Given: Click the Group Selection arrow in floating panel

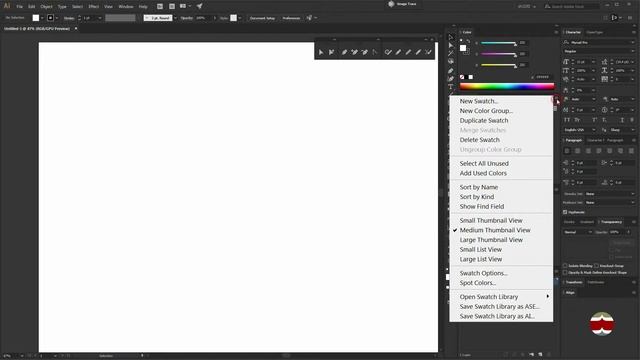Looking at the screenshot, I should click(331, 52).
